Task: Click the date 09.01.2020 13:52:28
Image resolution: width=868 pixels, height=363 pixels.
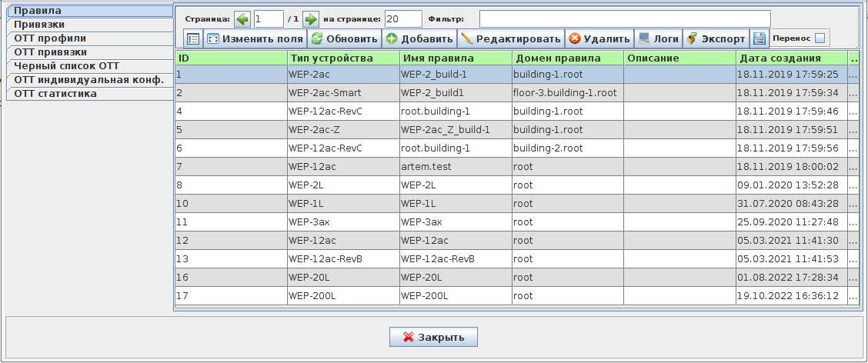Action: pos(792,185)
